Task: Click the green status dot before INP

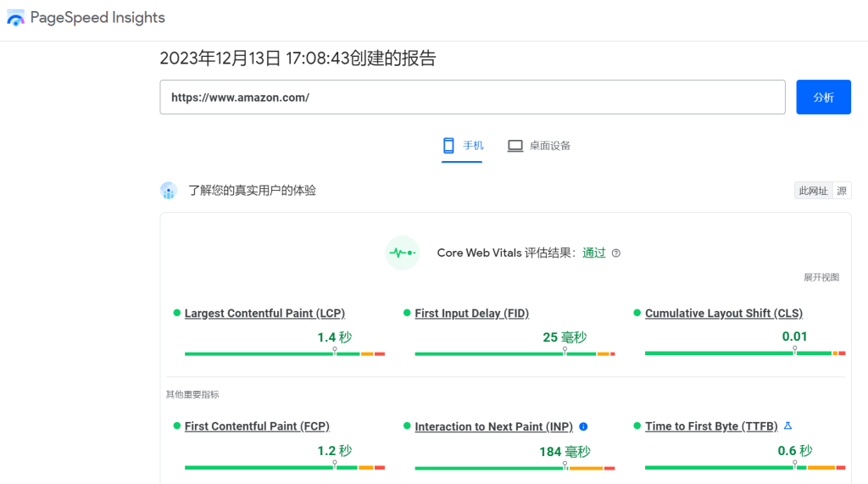Action: pyautogui.click(x=407, y=426)
